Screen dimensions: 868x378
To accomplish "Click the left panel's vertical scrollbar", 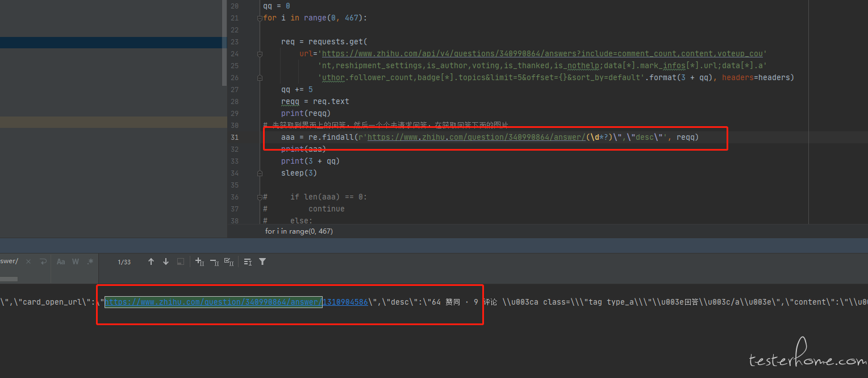I will pos(224,43).
